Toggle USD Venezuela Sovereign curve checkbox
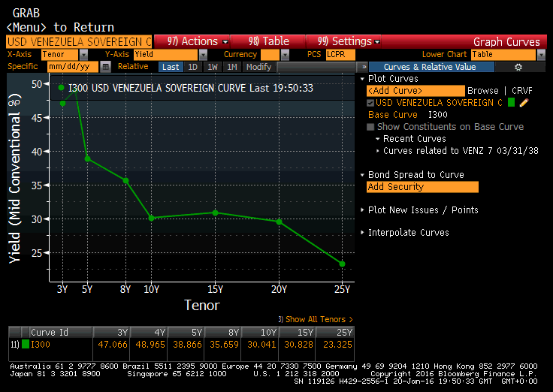 tap(370, 103)
